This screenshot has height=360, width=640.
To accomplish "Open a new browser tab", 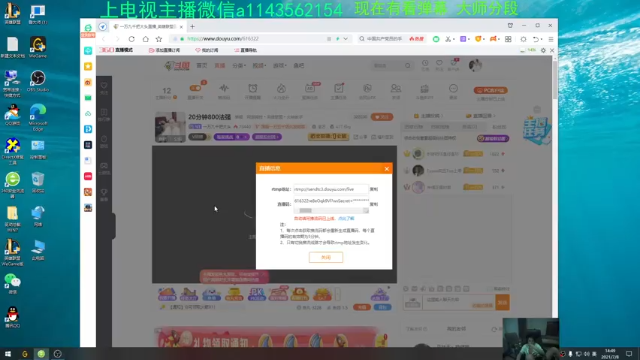I will pos(192,27).
